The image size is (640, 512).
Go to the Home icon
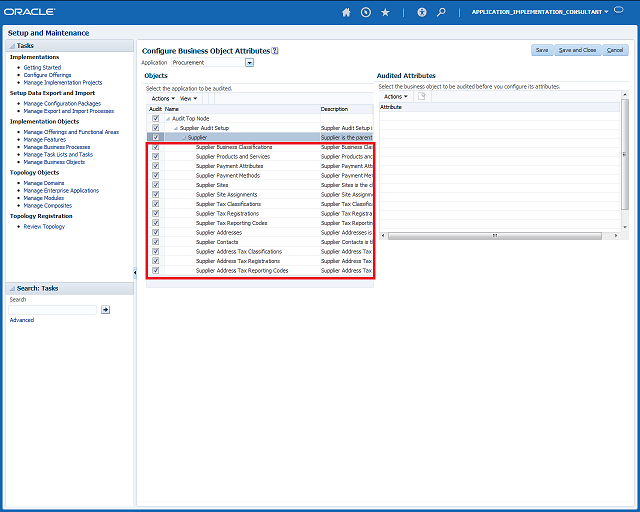point(346,12)
